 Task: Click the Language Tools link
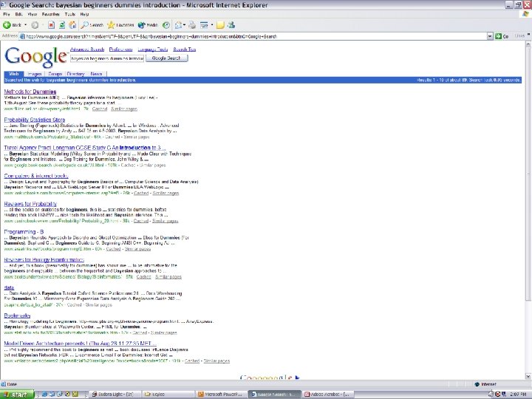coord(153,50)
